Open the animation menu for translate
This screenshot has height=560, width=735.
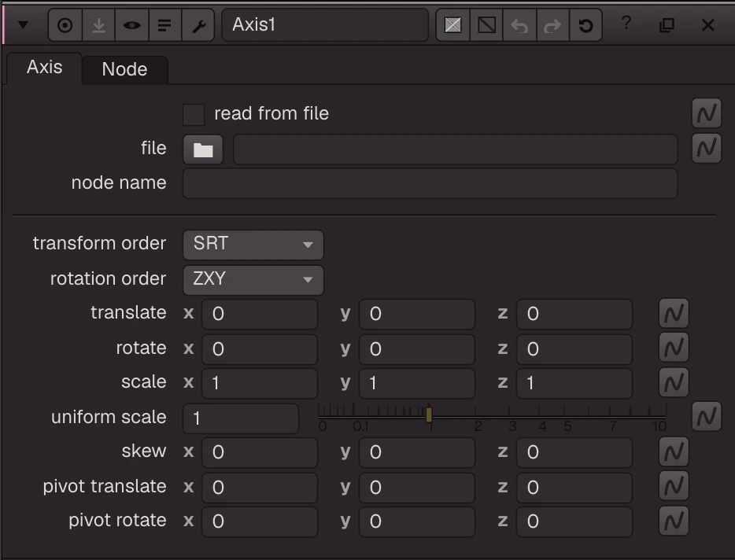pyautogui.click(x=674, y=313)
